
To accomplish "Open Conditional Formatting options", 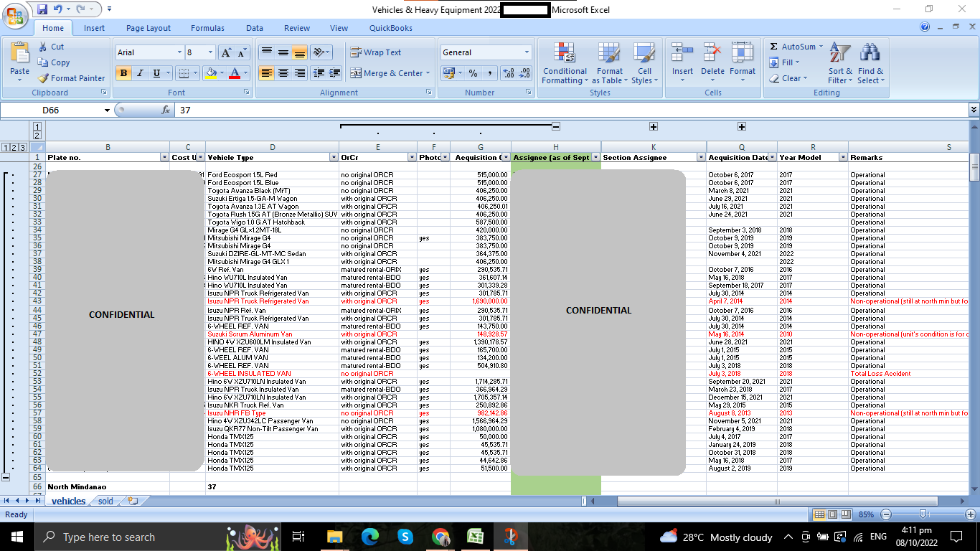I will 565,63.
